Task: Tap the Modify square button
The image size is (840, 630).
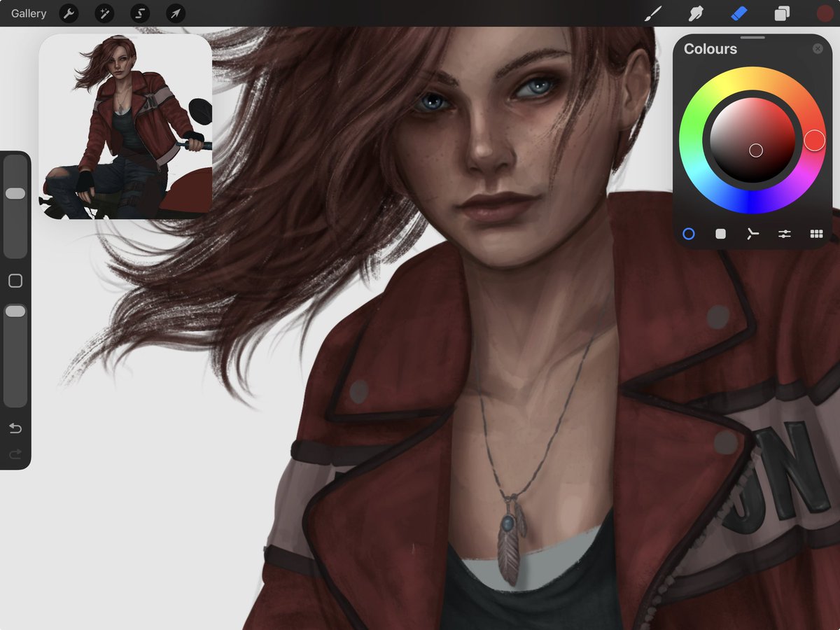Action: [15, 281]
